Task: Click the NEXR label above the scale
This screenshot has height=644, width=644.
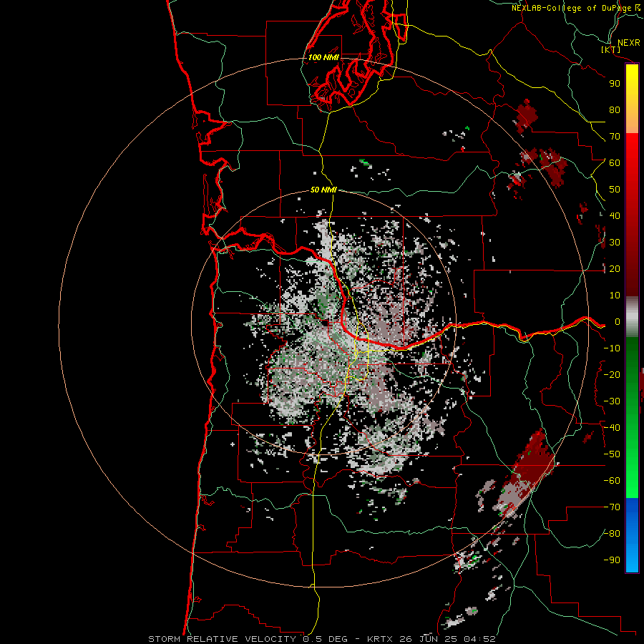Action: (x=628, y=43)
